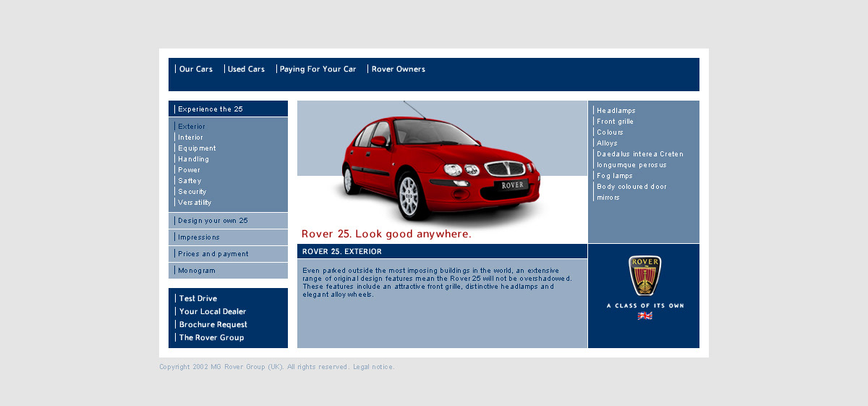Open Front grille feature

[x=616, y=122]
